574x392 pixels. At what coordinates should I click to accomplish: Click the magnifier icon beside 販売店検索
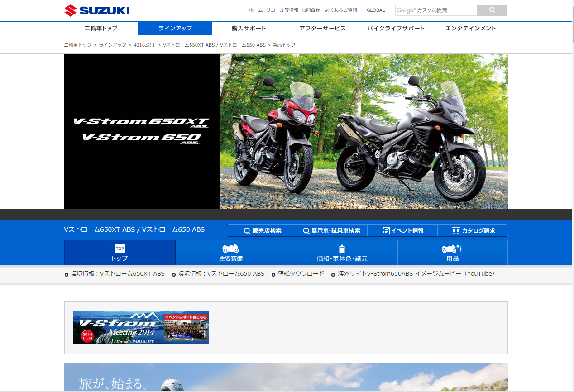click(247, 231)
